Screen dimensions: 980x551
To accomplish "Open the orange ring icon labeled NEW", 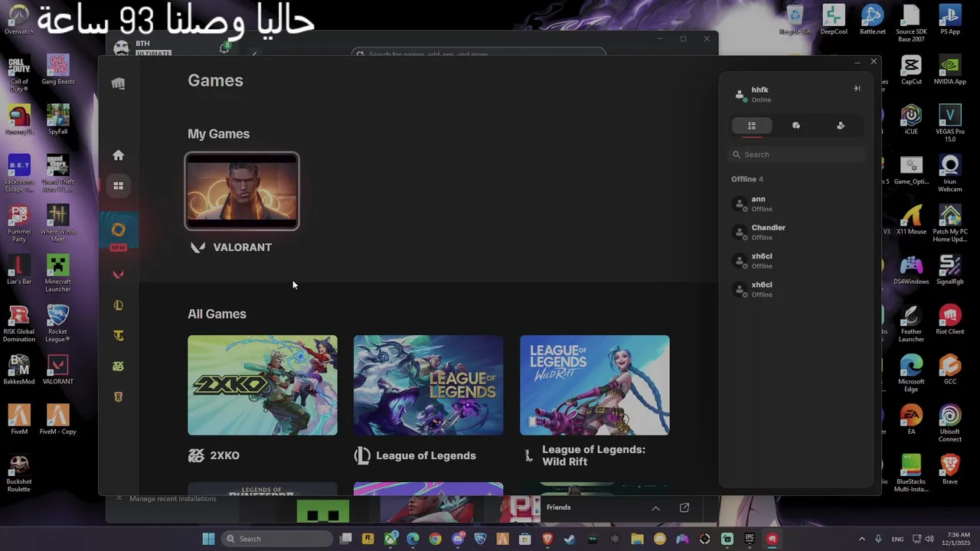I will tap(118, 230).
